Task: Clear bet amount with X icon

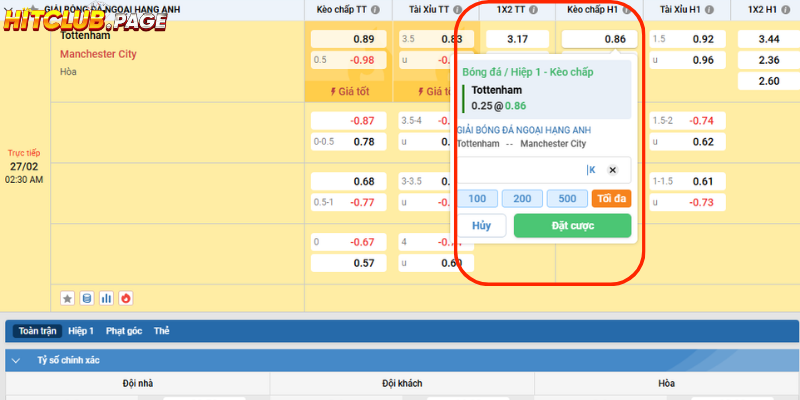Action: 612,170
